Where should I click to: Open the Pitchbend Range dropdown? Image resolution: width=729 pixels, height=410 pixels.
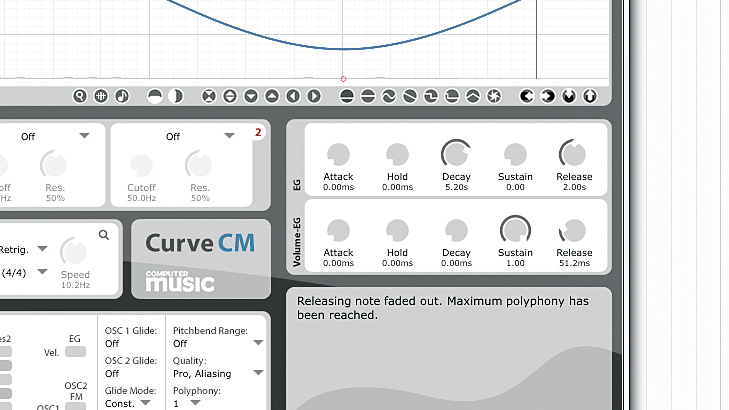pyautogui.click(x=258, y=343)
